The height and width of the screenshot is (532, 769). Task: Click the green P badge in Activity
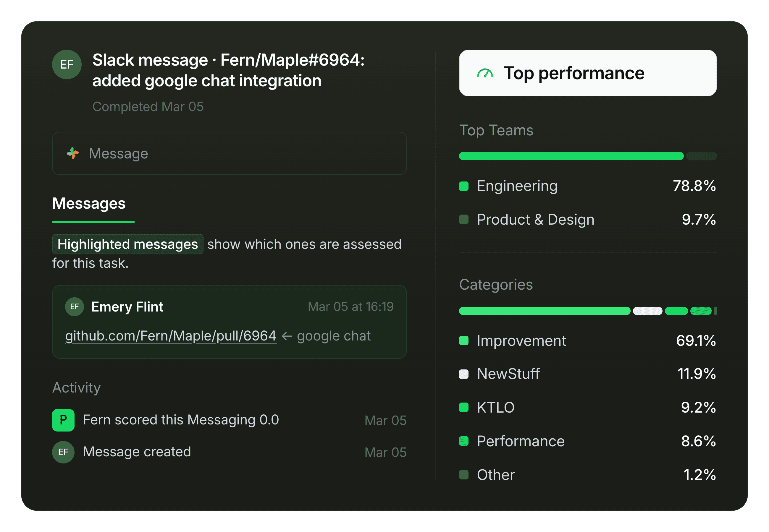63,420
